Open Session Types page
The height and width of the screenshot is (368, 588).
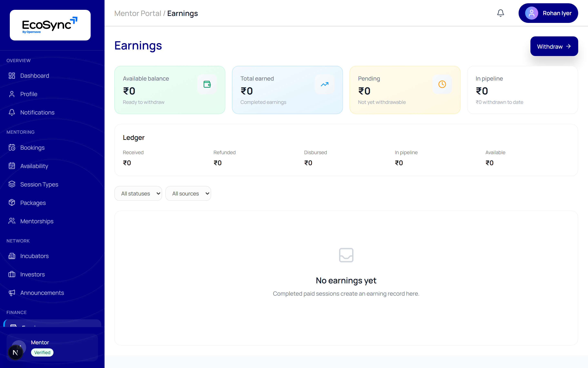(x=52, y=184)
